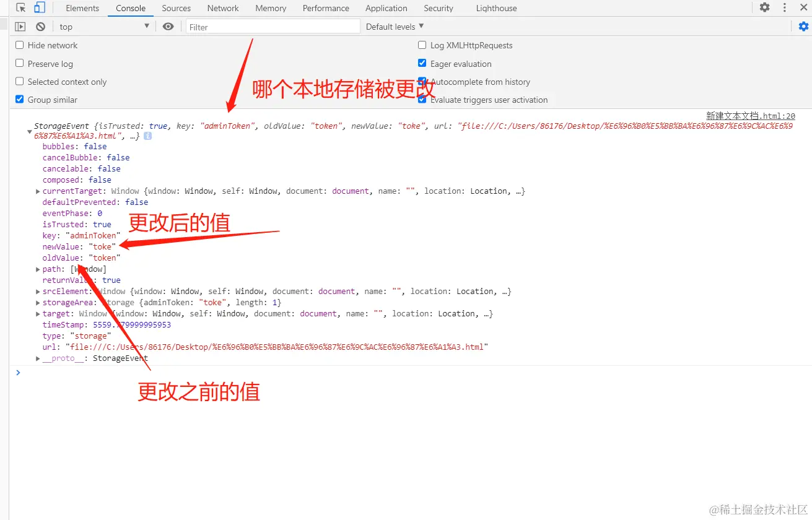Close the DevTools panel

[803, 8]
